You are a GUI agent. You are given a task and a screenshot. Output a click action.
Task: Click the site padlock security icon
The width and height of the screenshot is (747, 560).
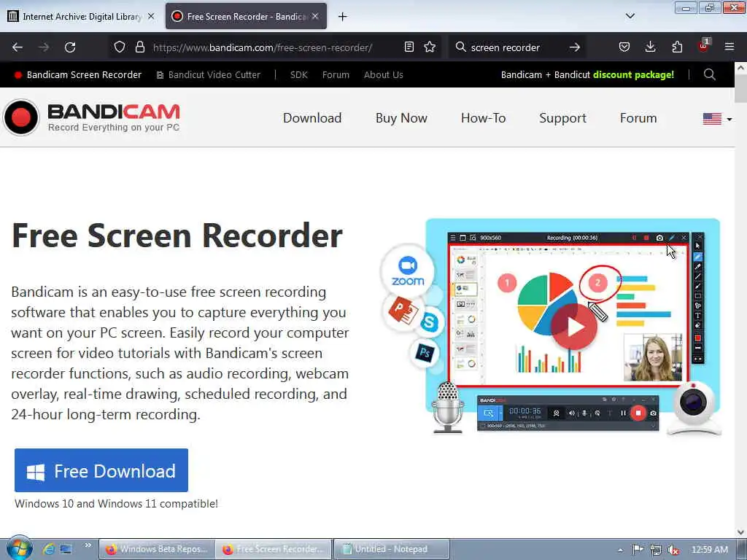139,47
